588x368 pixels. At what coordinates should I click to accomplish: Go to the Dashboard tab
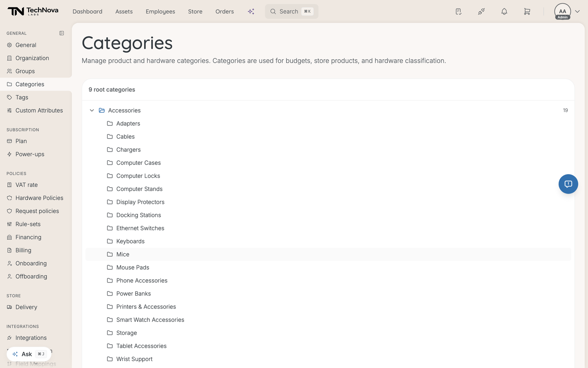tap(87, 11)
